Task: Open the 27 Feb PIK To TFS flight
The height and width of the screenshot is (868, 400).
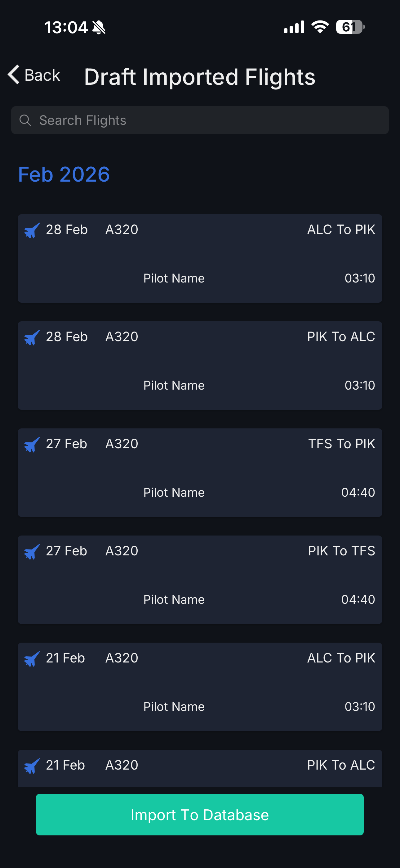Action: pos(200,580)
